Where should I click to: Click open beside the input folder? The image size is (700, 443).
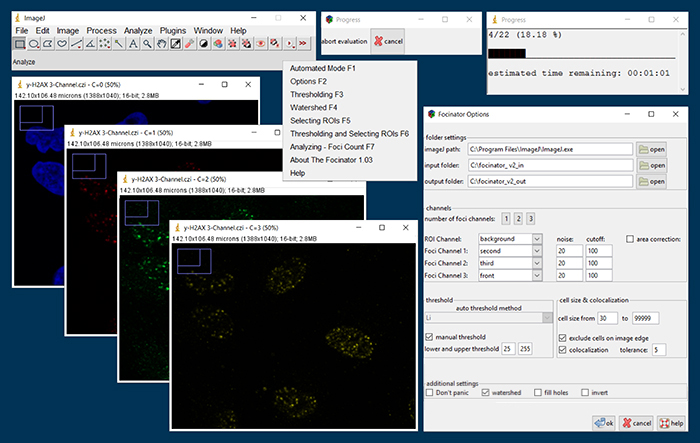(x=651, y=165)
